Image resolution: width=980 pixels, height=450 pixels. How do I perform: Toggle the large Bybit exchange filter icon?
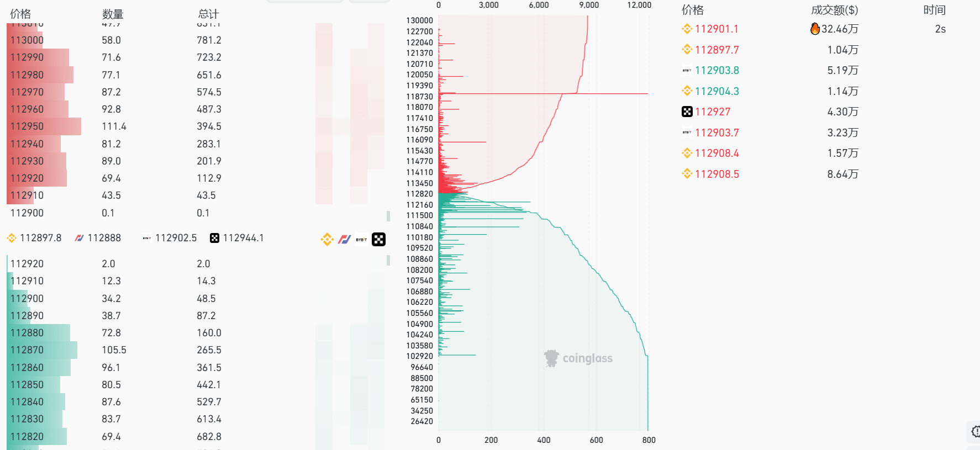click(x=361, y=239)
